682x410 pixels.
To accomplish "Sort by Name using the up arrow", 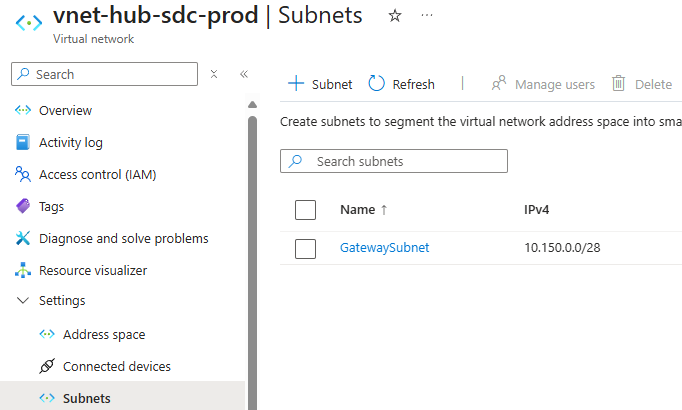I will pyautogui.click(x=384, y=210).
